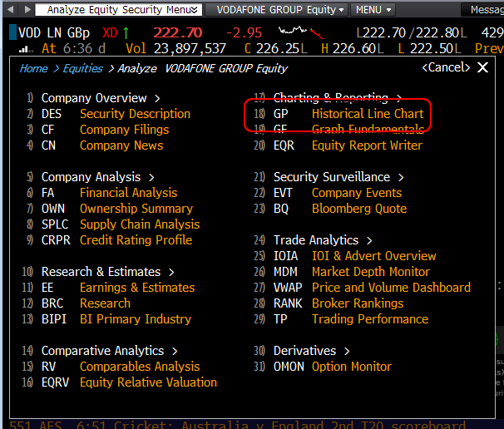Open the MENU dropdown
This screenshot has width=504, height=429.
[x=373, y=10]
